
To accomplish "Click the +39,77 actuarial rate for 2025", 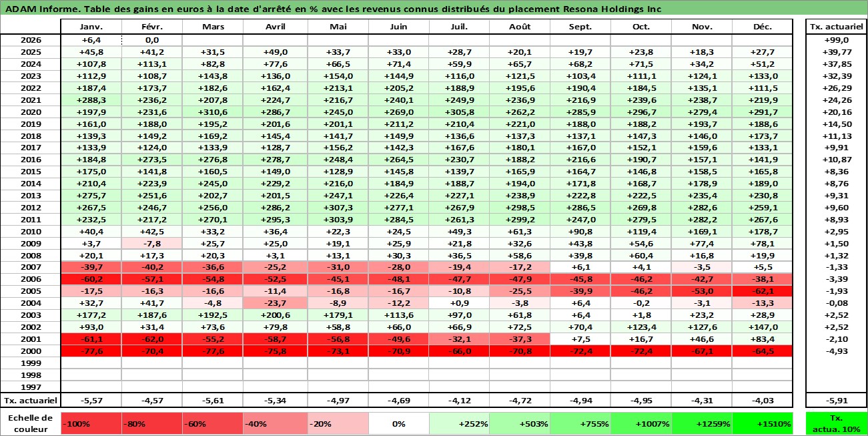I will pos(836,52).
